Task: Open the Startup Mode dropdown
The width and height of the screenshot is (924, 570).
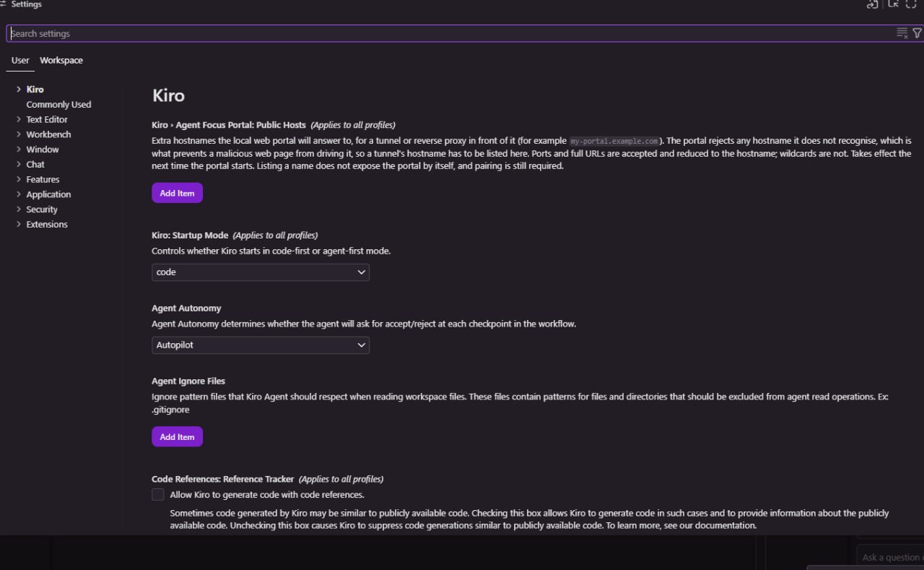Action: (x=261, y=272)
